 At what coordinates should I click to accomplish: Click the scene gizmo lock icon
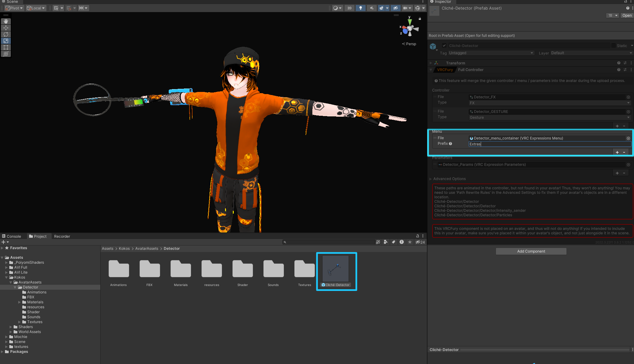[x=420, y=19]
